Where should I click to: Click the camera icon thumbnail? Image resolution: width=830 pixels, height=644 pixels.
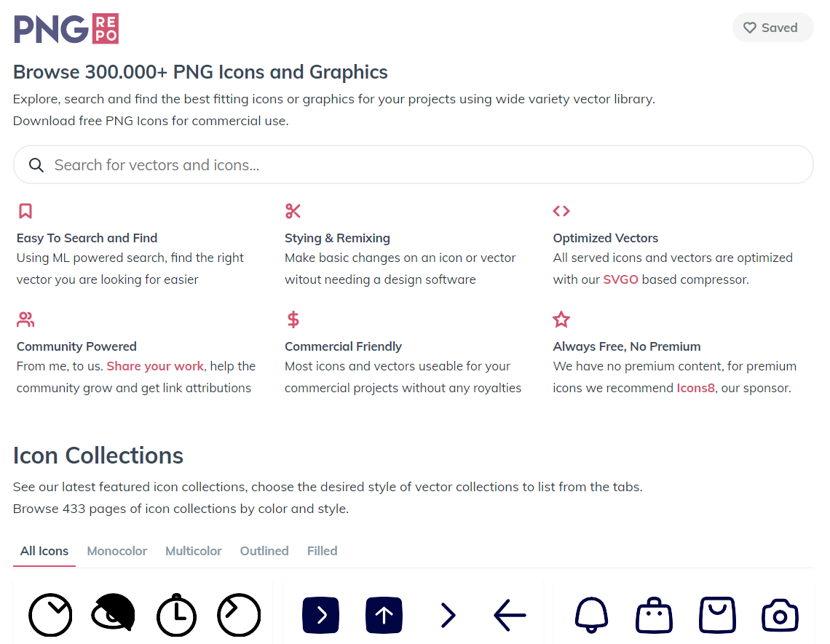[x=780, y=616]
